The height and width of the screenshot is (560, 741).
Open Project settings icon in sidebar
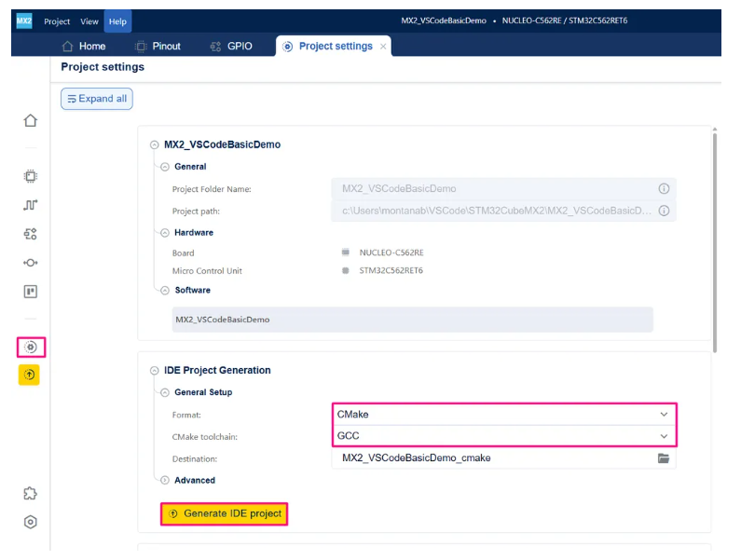point(31,348)
